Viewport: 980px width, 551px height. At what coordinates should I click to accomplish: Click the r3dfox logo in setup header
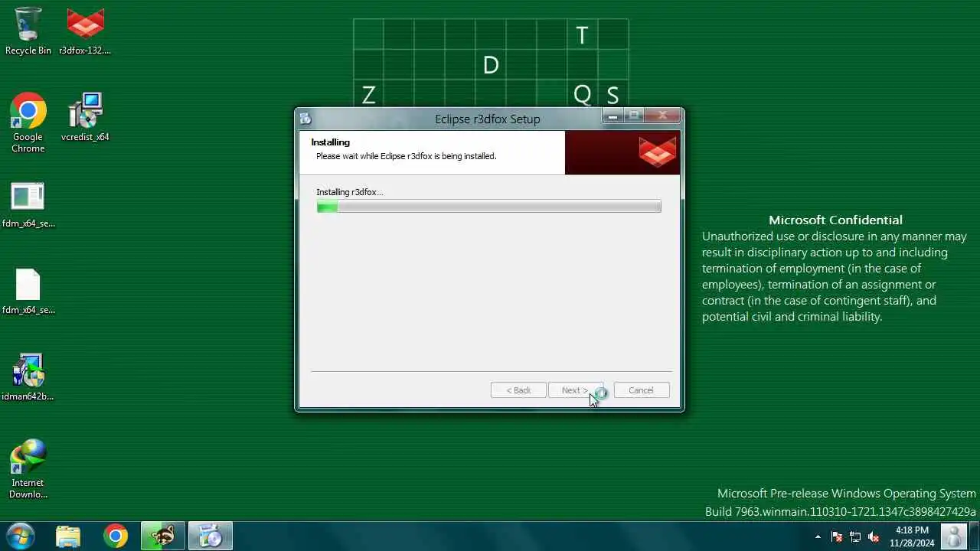658,152
